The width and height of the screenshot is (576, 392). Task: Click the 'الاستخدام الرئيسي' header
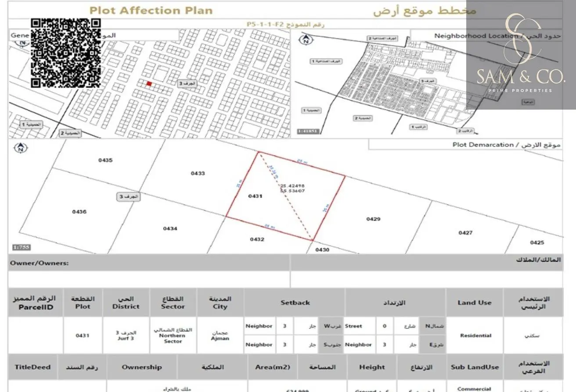(534, 303)
